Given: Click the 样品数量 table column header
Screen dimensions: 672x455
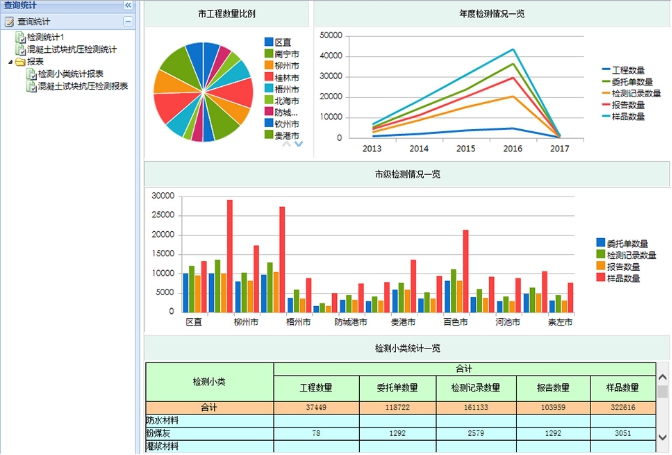Looking at the screenshot, I should (x=619, y=387).
